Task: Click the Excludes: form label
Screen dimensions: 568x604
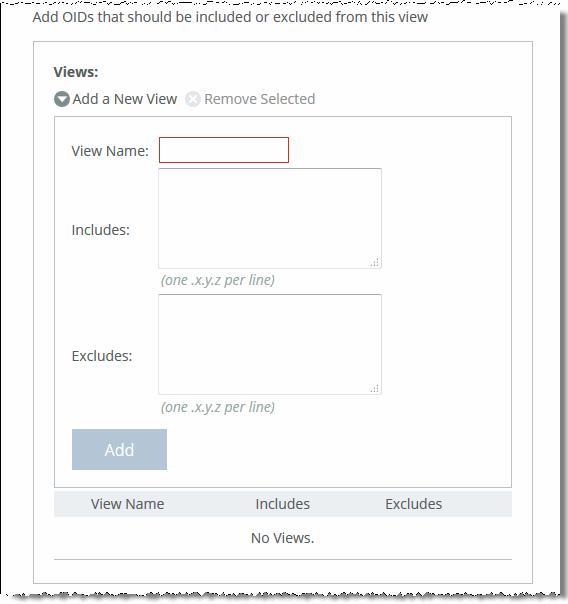Action: [102, 356]
